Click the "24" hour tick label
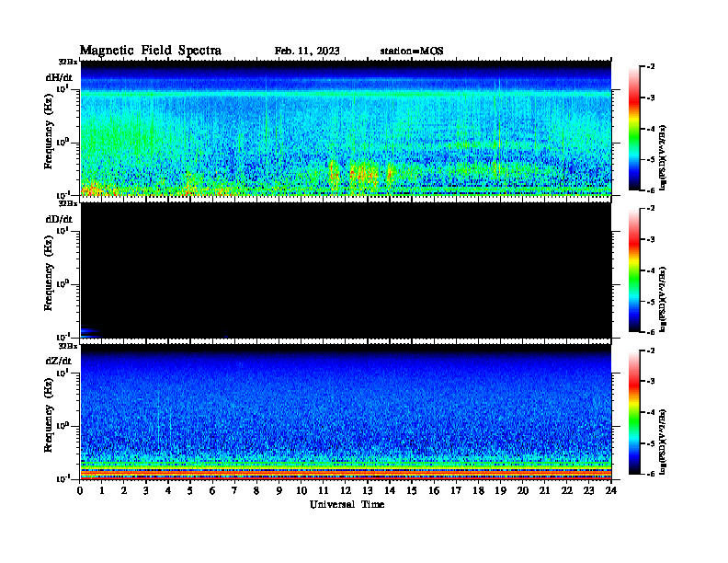This screenshot has width=728, height=563. 611,490
